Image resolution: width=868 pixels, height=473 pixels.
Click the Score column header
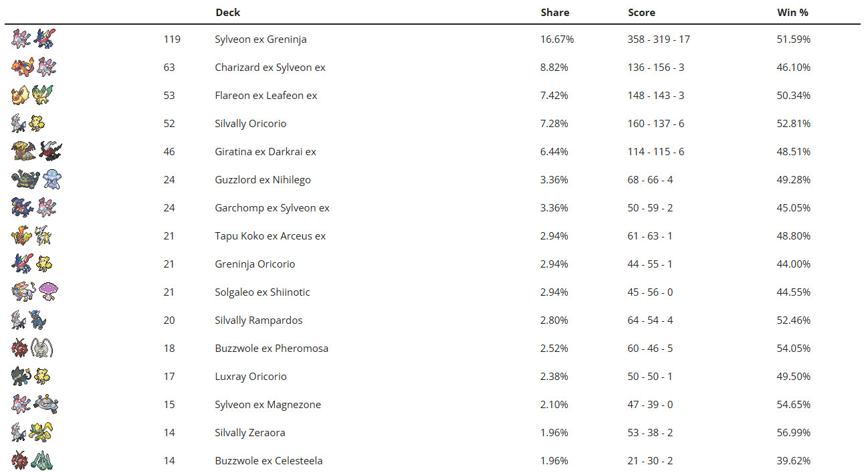click(x=641, y=12)
